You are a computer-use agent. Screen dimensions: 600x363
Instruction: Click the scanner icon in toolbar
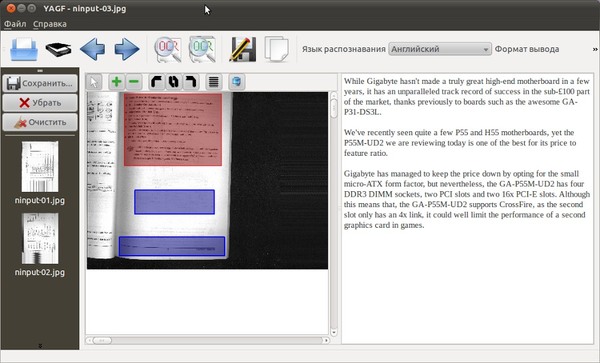(58, 49)
